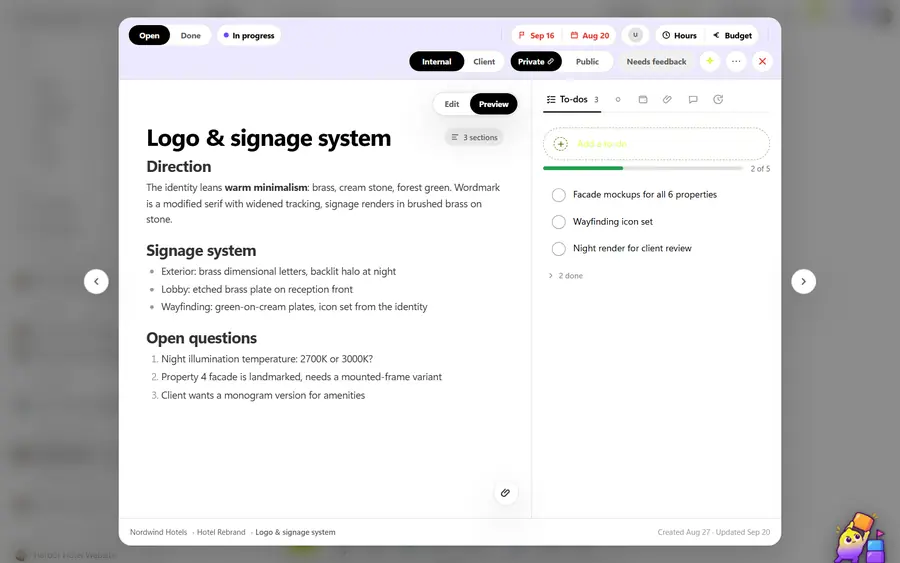Open the wallet tab icon in the side panel
This screenshot has height=563, width=900.
coord(643,99)
